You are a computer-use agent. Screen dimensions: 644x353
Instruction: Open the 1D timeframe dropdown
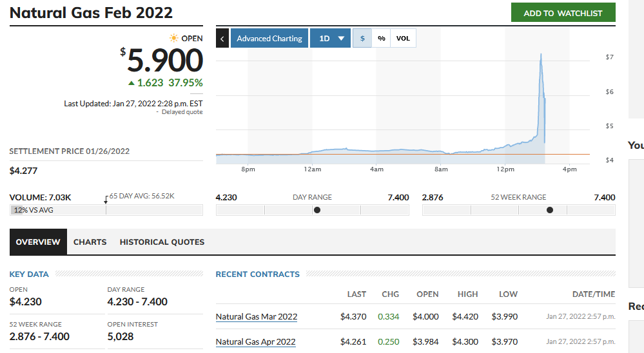[330, 38]
